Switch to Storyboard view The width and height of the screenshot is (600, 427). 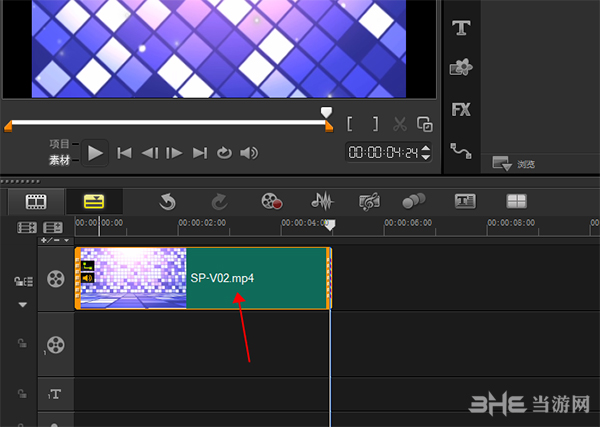36,202
